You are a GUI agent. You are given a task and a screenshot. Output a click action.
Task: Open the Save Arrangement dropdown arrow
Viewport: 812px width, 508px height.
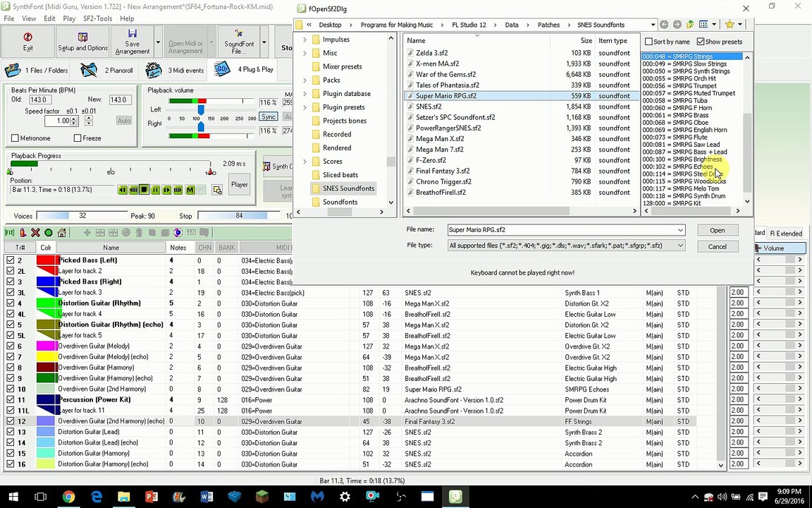158,42
